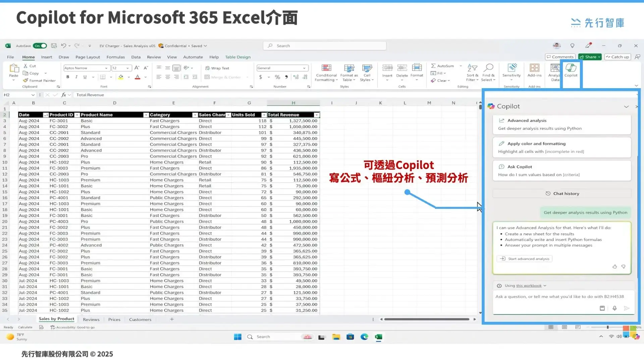The image size is (644, 362).
Task: Click the microphone icon in Copilot input
Action: [x=614, y=308]
